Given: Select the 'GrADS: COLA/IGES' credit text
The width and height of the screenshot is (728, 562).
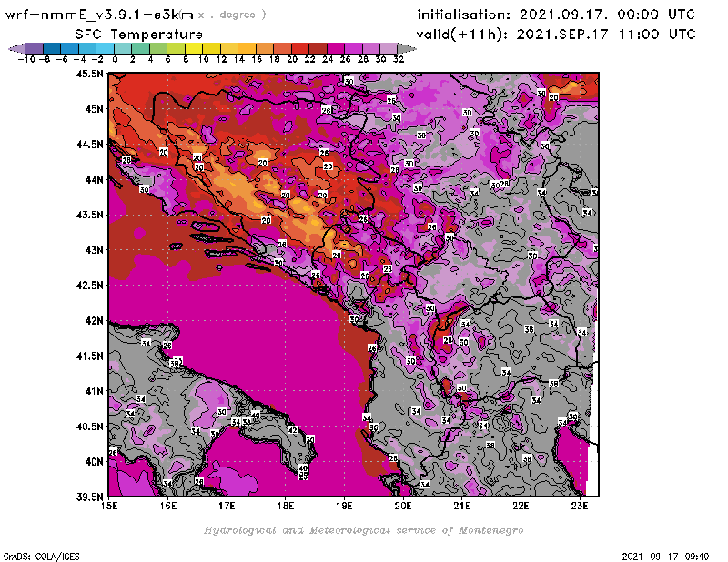Looking at the screenshot, I should (41, 557).
